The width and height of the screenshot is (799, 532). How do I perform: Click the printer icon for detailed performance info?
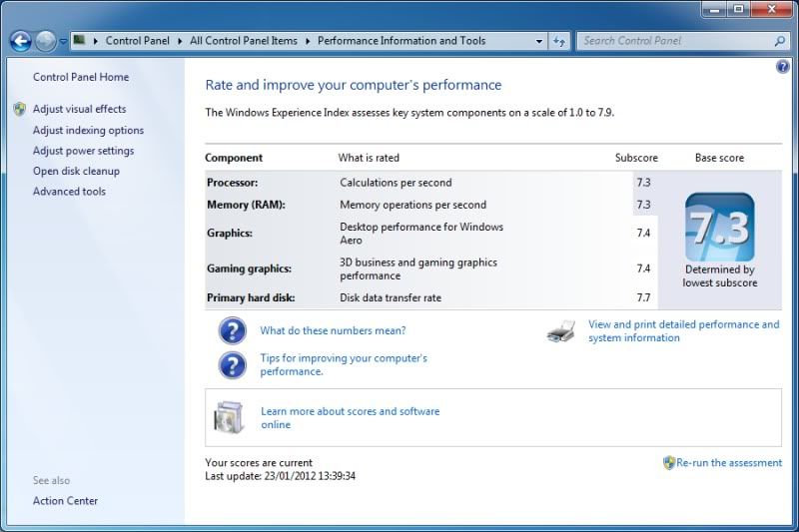click(561, 331)
